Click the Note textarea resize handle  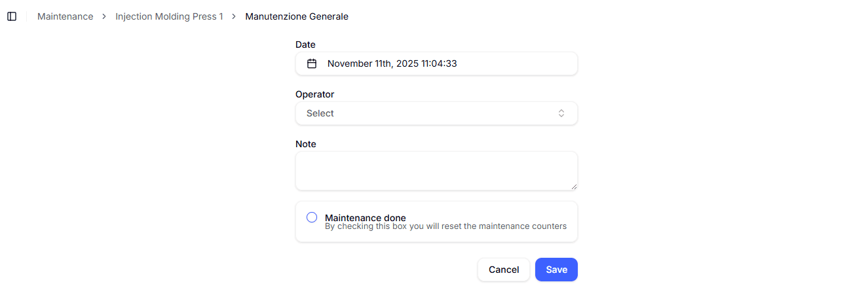coord(574,186)
